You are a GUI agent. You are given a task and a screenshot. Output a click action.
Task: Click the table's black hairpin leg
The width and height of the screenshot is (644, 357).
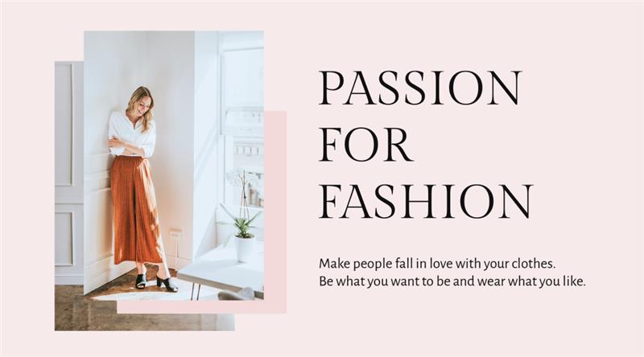click(196, 291)
